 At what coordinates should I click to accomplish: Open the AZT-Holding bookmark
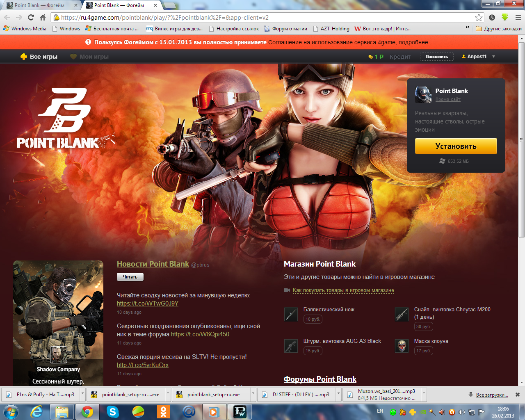(x=331, y=29)
